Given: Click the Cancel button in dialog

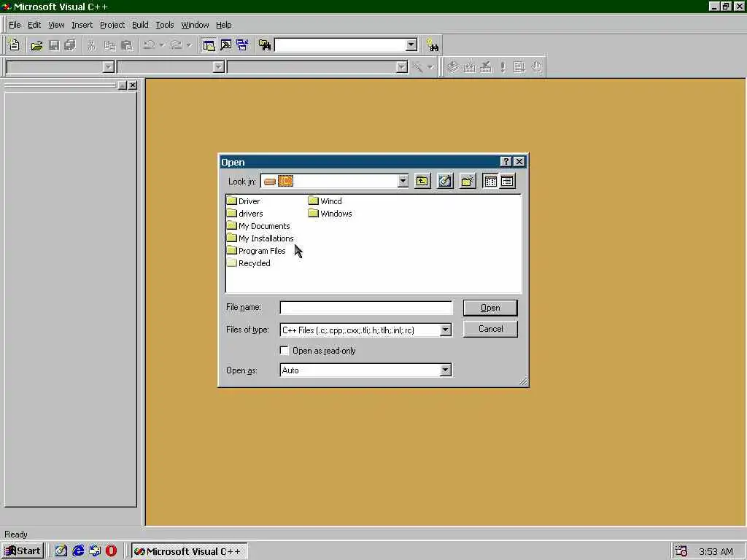Looking at the screenshot, I should pos(490,329).
